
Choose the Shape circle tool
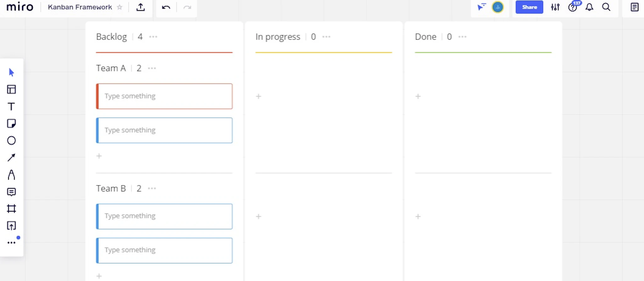click(x=11, y=140)
